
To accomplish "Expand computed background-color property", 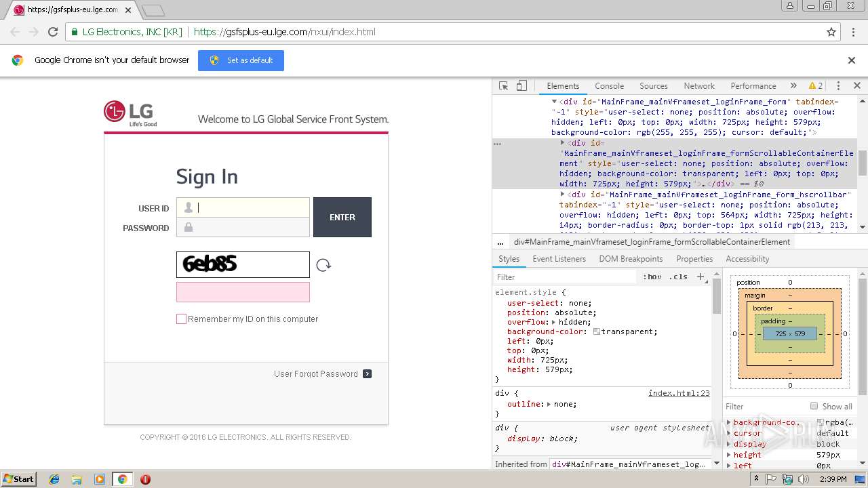I will click(729, 422).
